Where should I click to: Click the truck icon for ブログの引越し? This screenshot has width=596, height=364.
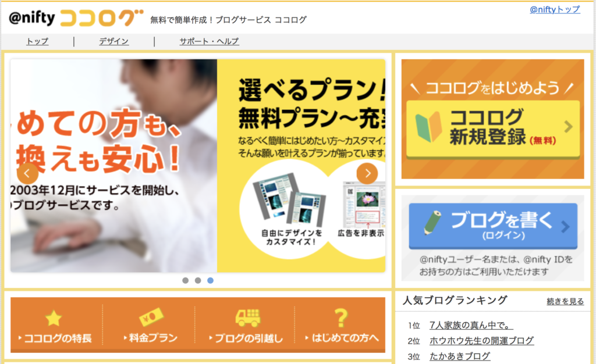(248, 317)
